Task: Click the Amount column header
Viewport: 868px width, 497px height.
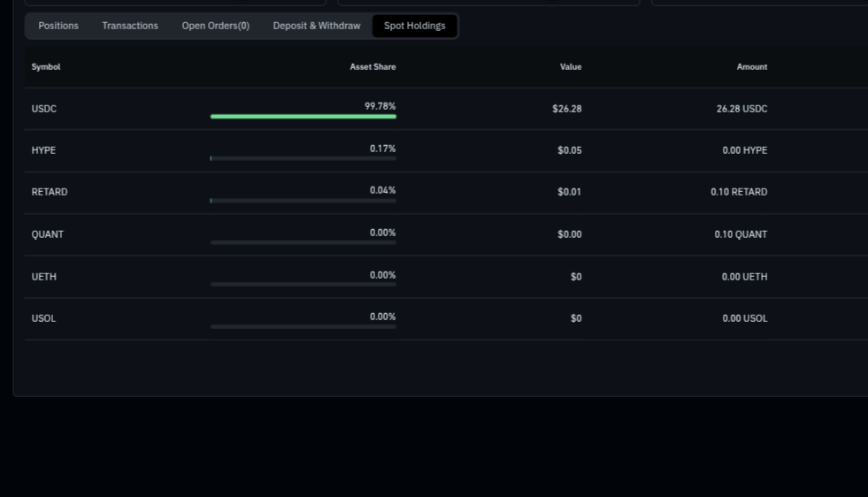Action: point(752,67)
